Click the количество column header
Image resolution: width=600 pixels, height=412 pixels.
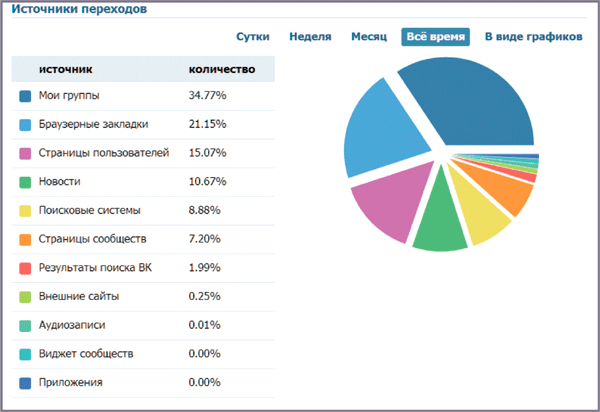coord(221,70)
